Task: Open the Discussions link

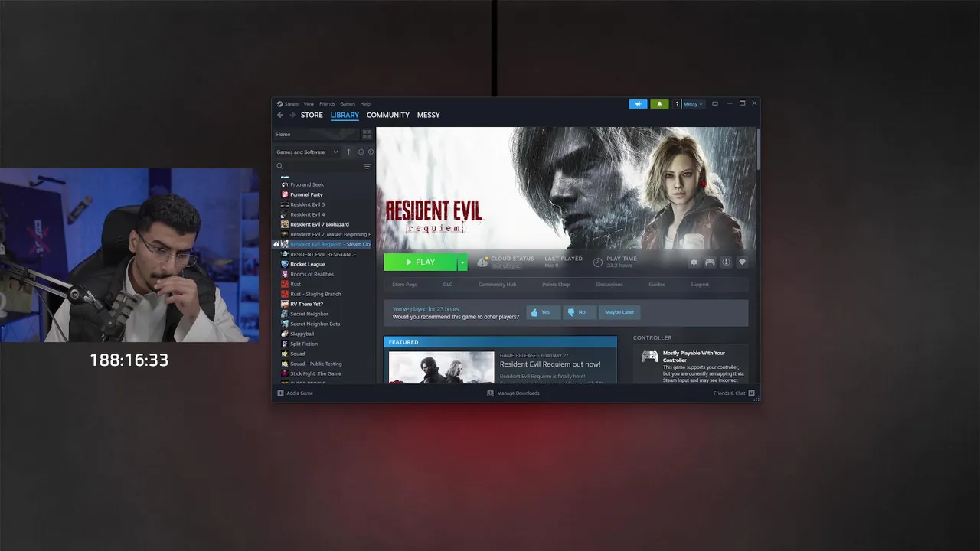Action: pyautogui.click(x=609, y=285)
